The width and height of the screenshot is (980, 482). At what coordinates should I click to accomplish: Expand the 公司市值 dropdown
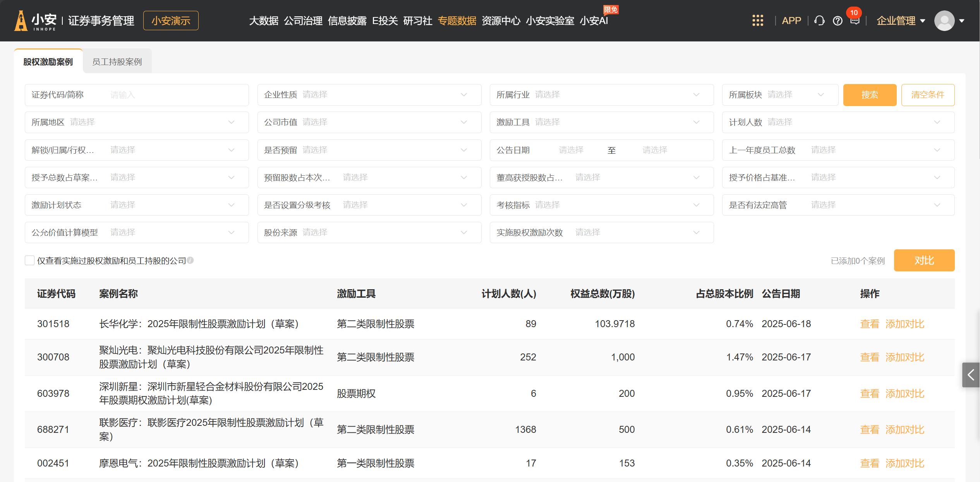[x=369, y=122]
